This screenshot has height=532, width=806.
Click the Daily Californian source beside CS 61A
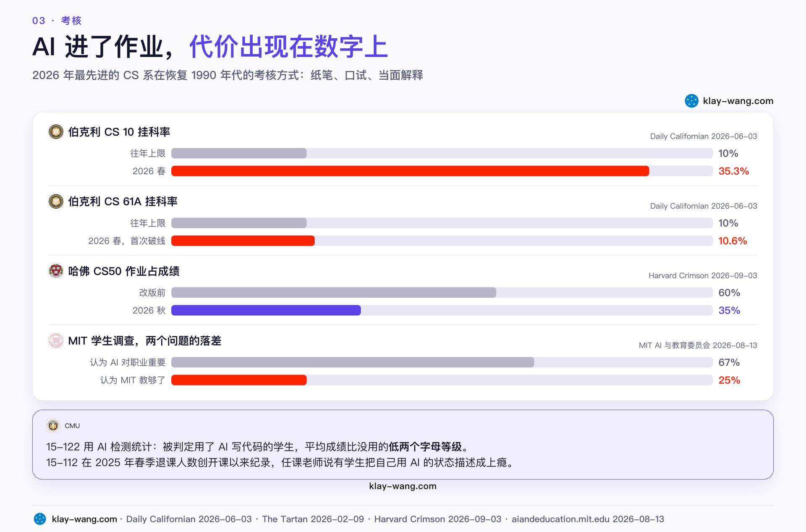click(704, 206)
